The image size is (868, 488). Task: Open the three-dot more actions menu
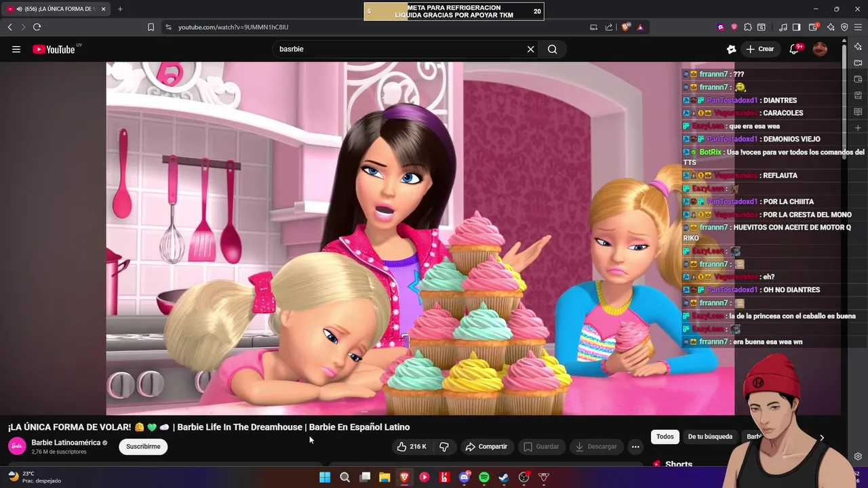pyautogui.click(x=635, y=447)
